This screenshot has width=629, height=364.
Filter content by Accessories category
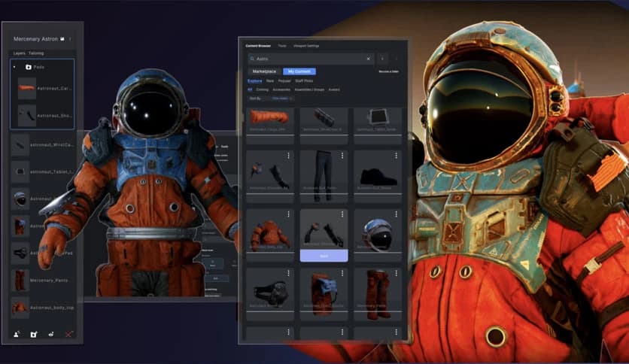[281, 89]
